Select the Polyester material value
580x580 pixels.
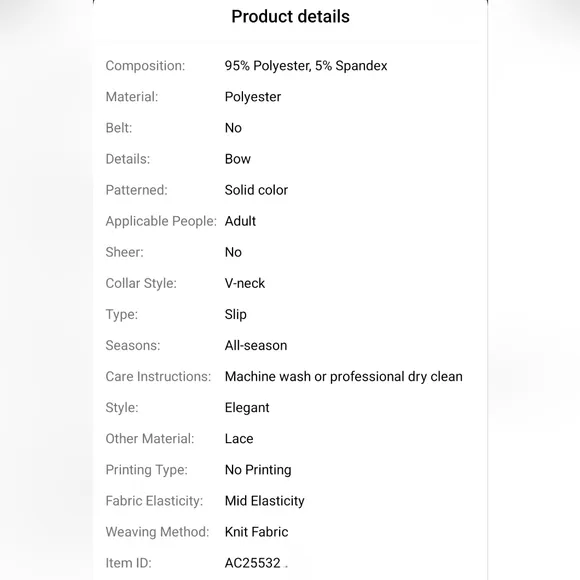pos(253,97)
